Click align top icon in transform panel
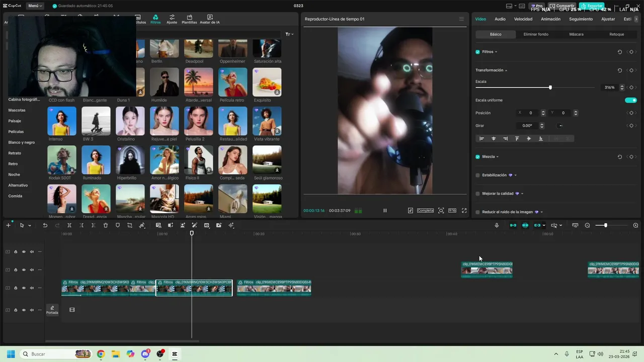Viewport: 644px width, 362px height. (517, 138)
